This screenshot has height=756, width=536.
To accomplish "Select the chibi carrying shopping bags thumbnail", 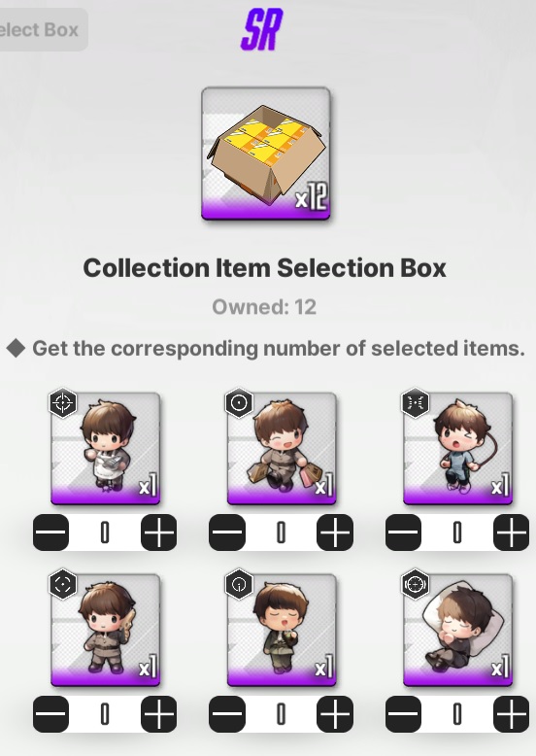I will 282,449.
